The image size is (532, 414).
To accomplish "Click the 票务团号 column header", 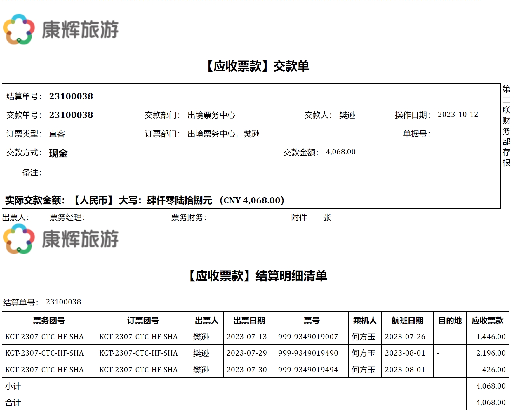I will coord(49,321).
